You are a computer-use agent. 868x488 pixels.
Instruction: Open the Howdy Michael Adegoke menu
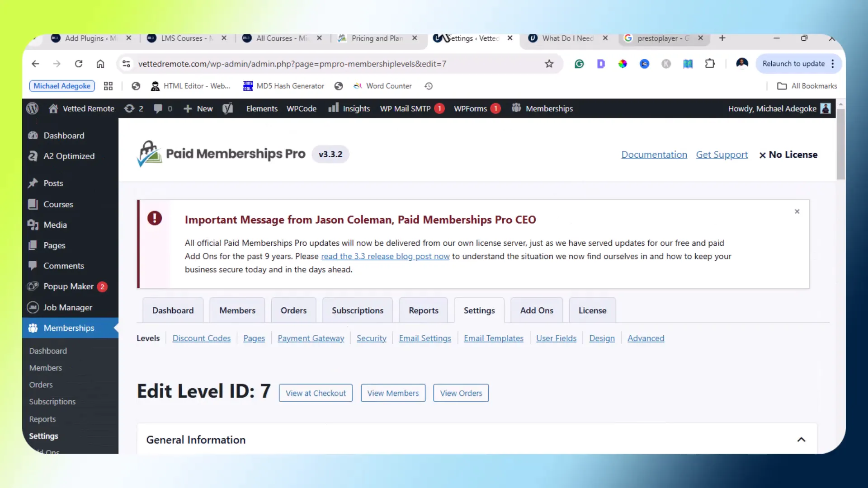779,108
